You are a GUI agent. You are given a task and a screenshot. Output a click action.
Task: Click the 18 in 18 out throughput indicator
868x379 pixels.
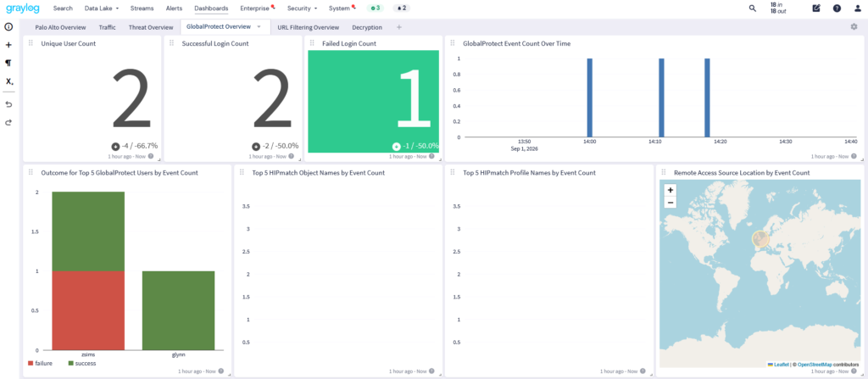778,8
